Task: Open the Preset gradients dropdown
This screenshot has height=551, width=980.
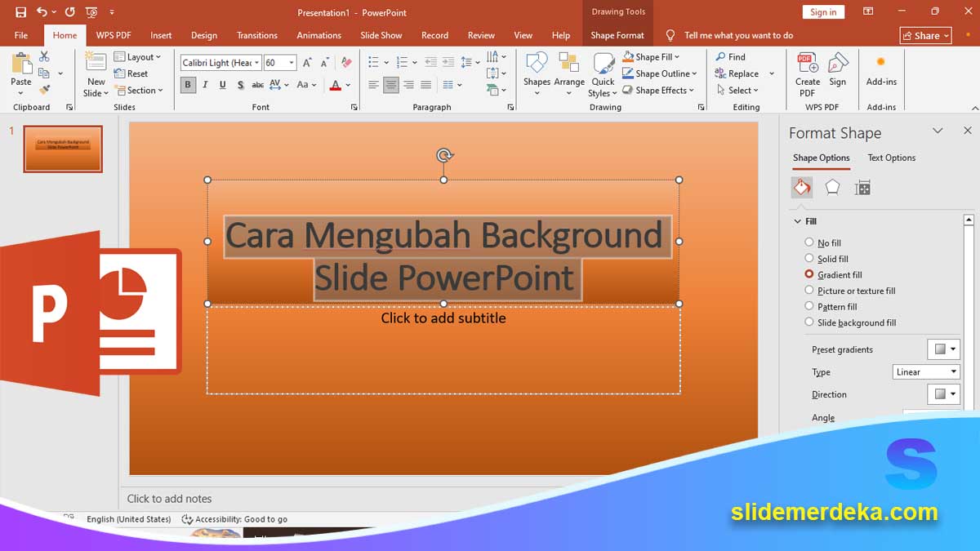Action: 944,349
